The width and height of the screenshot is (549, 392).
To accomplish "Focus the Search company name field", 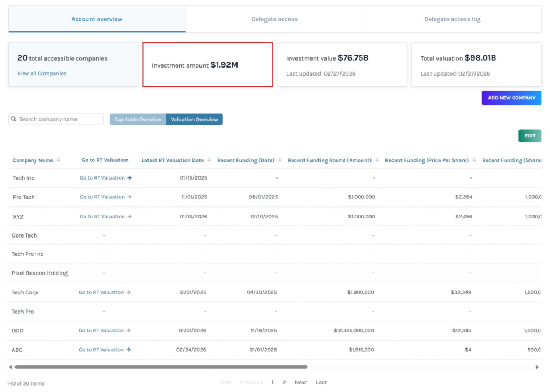I will [x=60, y=119].
